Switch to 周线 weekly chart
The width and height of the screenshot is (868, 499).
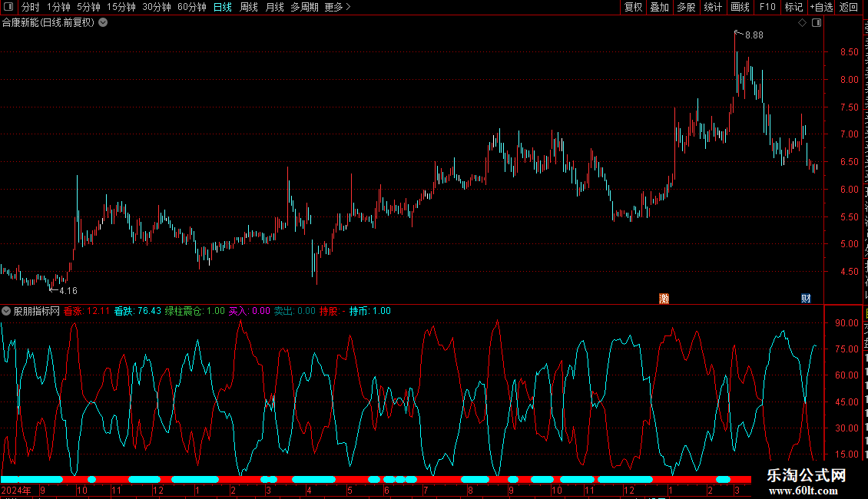(x=249, y=7)
